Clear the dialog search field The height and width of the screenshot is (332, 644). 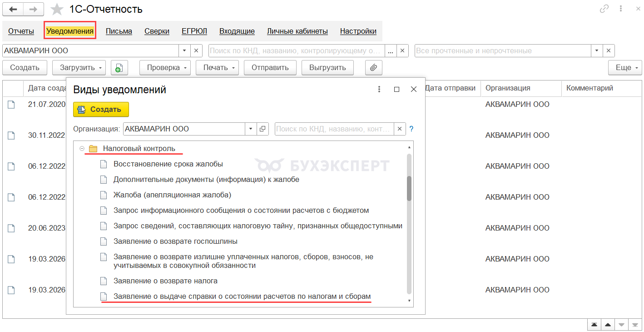tap(400, 129)
